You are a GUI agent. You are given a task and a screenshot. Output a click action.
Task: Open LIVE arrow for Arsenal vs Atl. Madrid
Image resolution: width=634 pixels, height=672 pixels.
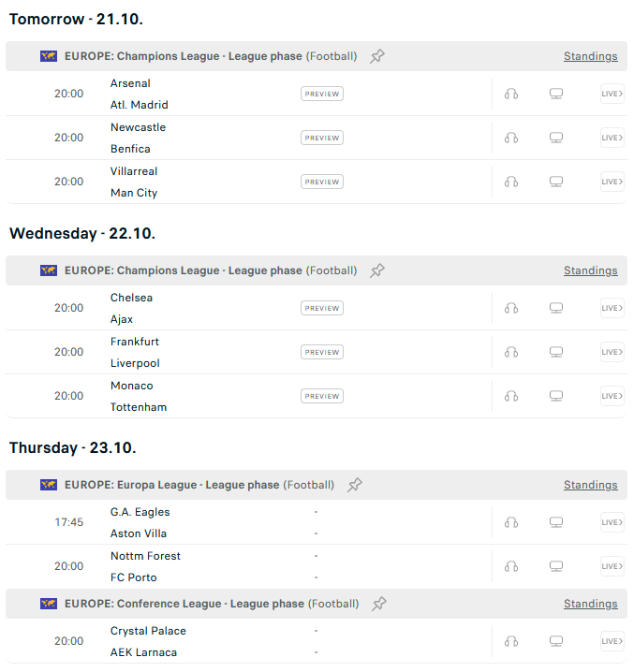click(x=612, y=94)
